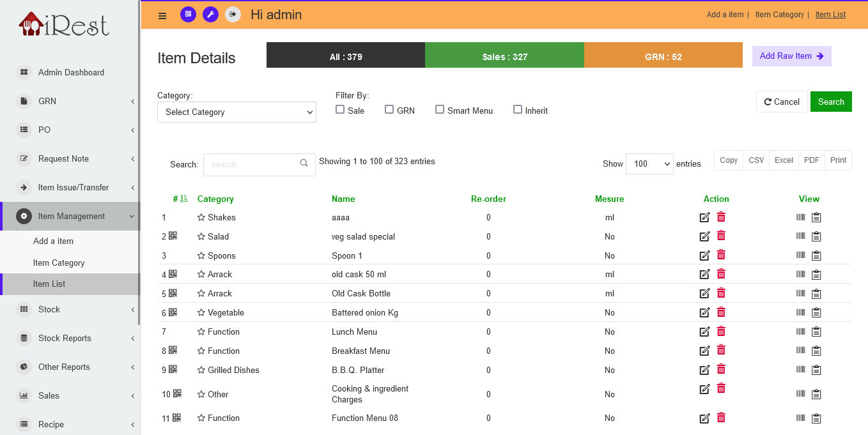The width and height of the screenshot is (868, 435).
Task: Show barcode for Spoon 1 item
Action: [800, 255]
